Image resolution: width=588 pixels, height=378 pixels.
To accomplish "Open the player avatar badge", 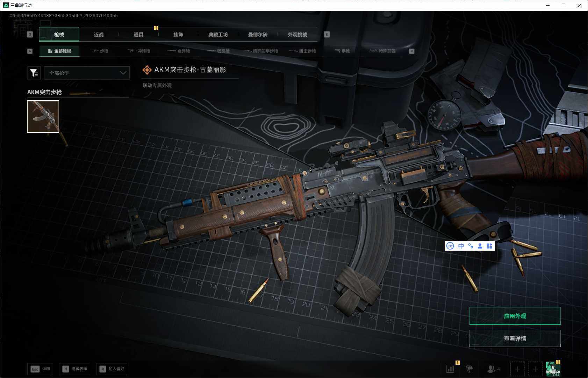I will click(x=553, y=369).
